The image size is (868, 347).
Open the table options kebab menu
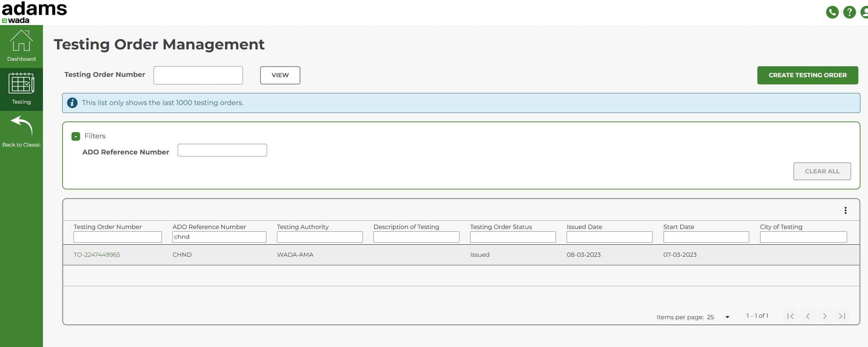point(845,210)
